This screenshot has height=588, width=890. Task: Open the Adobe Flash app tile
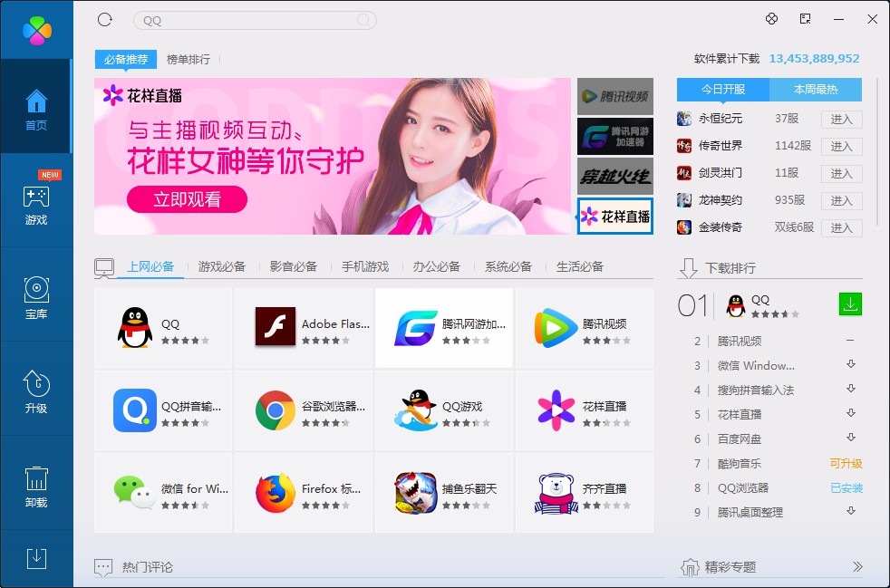tap(304, 328)
